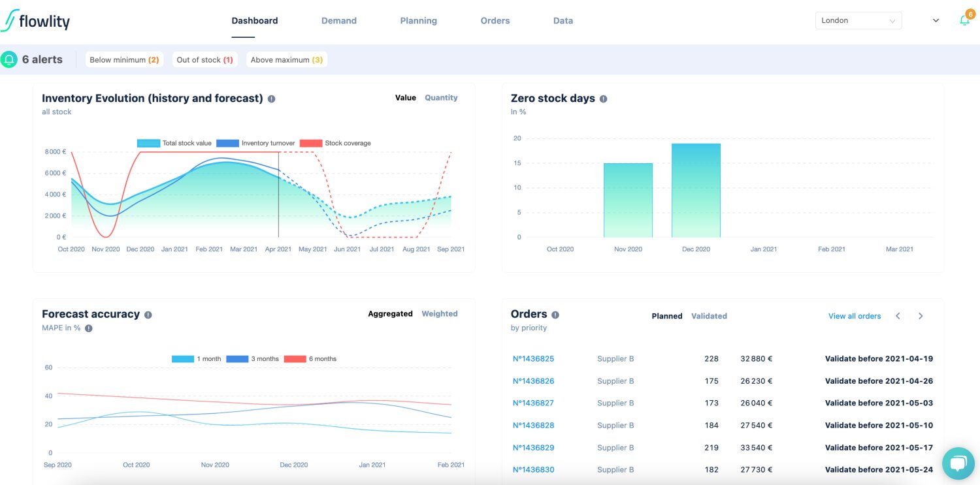Click the Flowlity logo

pos(36,21)
